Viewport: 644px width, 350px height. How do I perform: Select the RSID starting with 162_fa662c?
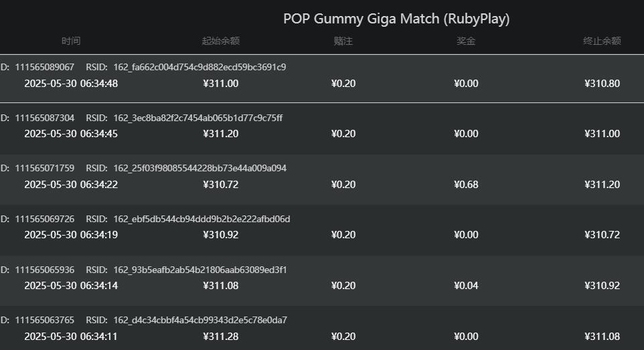(199, 67)
